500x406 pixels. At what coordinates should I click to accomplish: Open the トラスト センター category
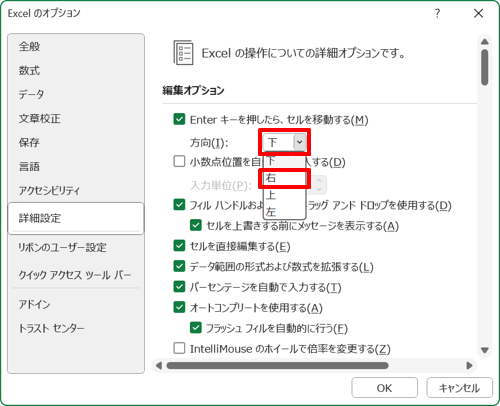pyautogui.click(x=52, y=328)
